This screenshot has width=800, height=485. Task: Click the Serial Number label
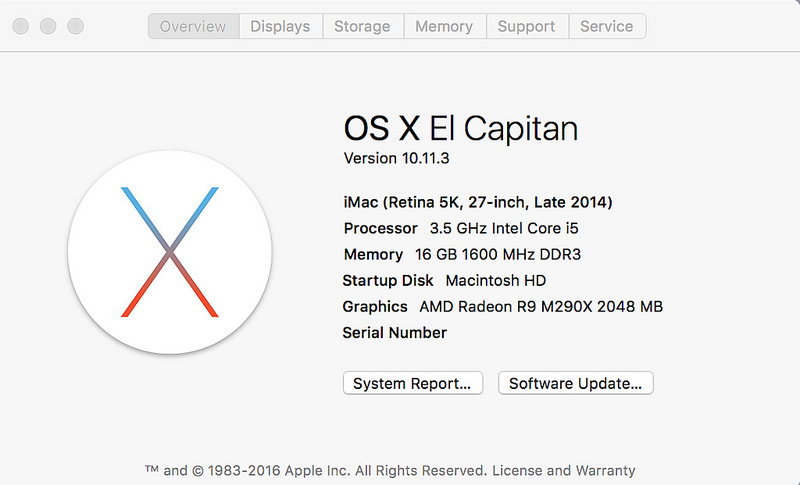pos(394,332)
